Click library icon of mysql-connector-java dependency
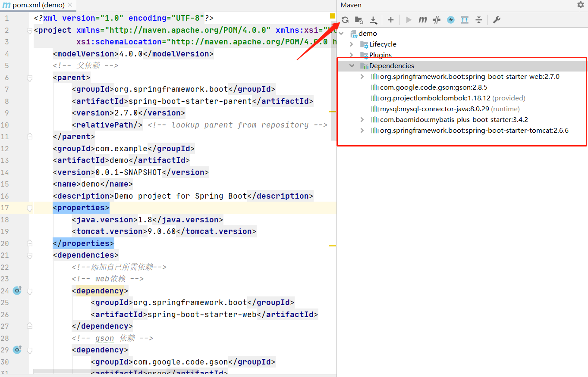Screen dimensions: 588x377 point(375,109)
